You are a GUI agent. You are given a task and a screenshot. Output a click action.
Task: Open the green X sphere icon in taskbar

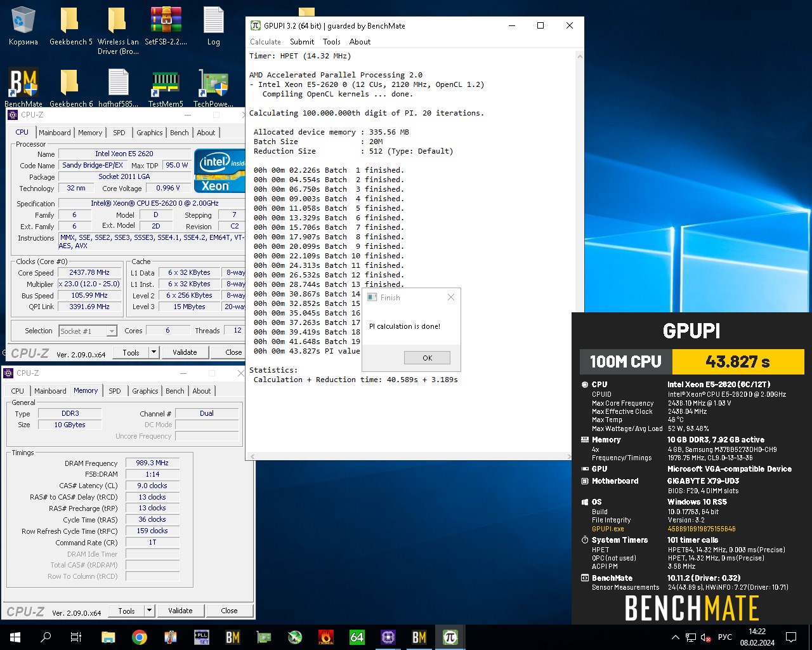point(295,637)
